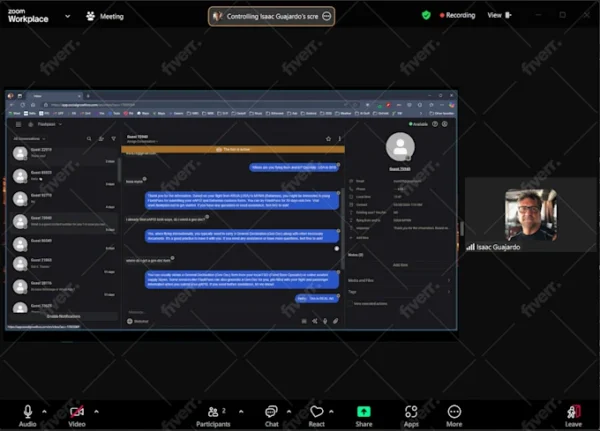Click the green encryption shield icon
600x431 pixels.
pos(426,15)
